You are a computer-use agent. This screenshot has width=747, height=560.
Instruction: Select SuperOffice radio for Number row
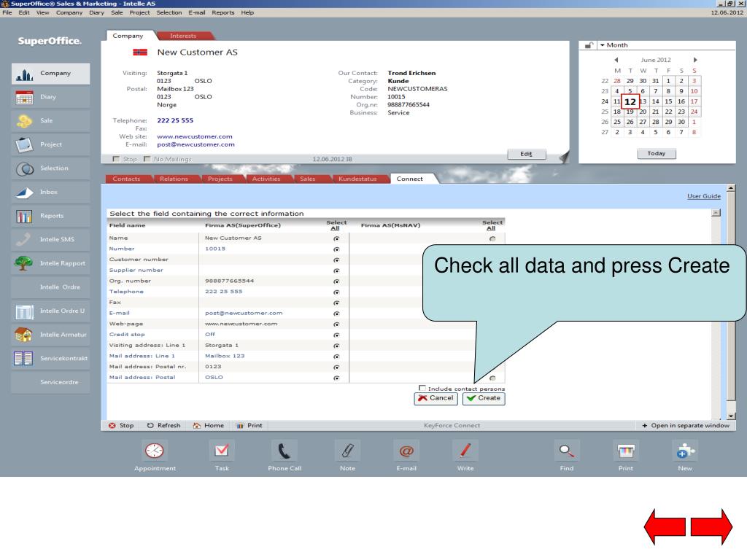coord(336,249)
